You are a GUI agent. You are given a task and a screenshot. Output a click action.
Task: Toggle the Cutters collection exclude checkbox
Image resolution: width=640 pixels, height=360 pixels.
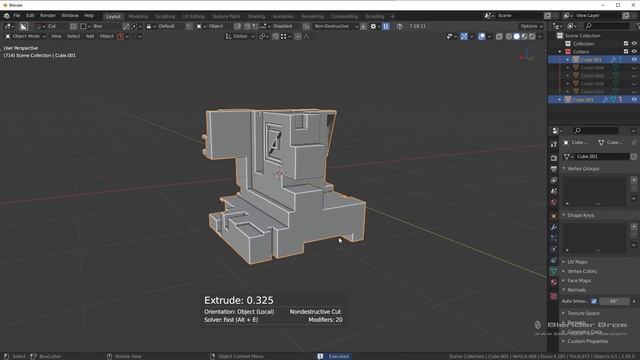coord(626,51)
